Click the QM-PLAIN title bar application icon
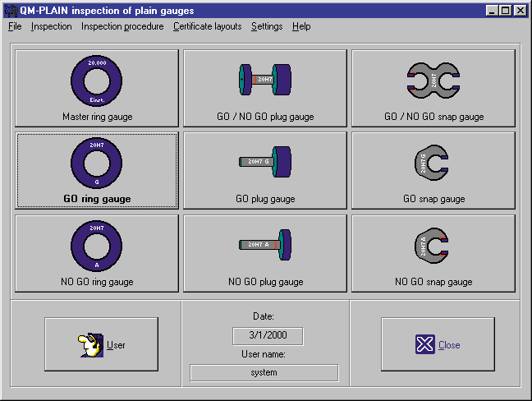This screenshot has width=532, height=401. (x=11, y=11)
